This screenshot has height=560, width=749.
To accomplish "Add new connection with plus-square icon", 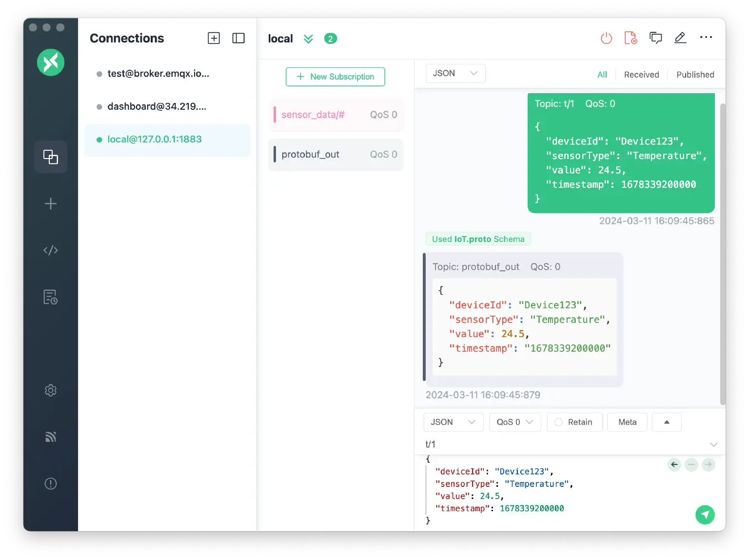I will [x=214, y=38].
